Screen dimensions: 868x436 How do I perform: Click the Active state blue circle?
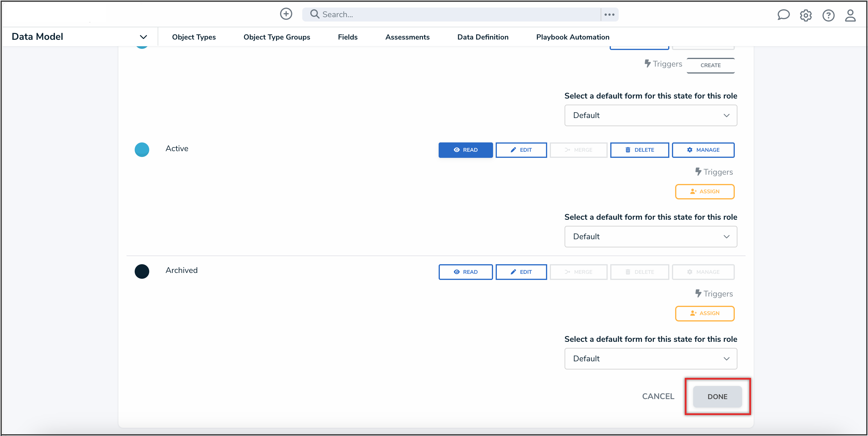tap(142, 149)
